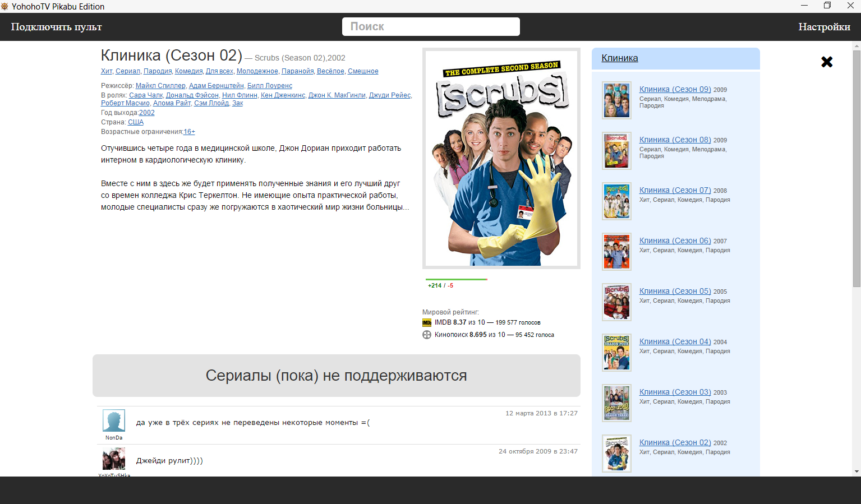The width and height of the screenshot is (861, 504).
Task: Click the IMDB logo icon
Action: [x=427, y=322]
